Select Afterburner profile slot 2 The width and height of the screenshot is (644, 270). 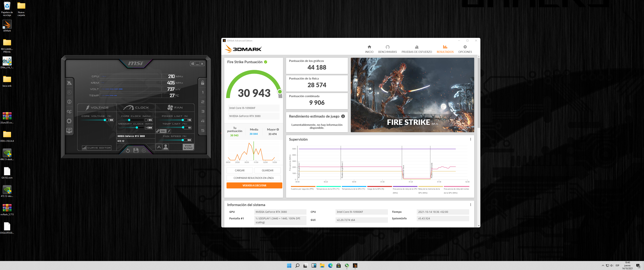pos(203,102)
